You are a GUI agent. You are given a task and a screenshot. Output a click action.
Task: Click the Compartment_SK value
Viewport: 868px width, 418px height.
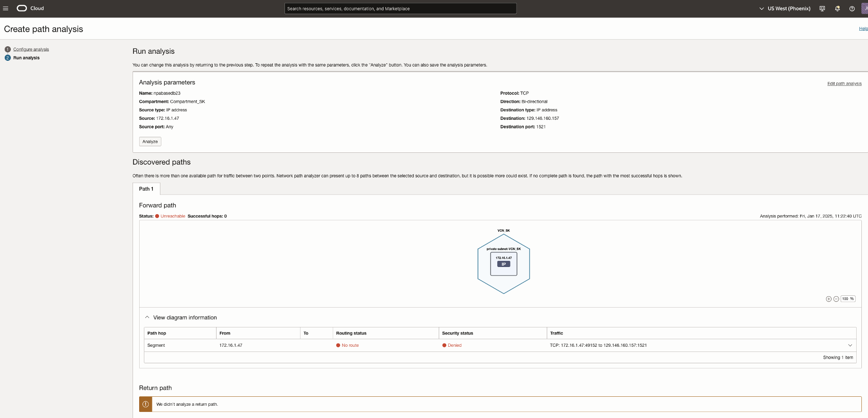click(x=188, y=102)
